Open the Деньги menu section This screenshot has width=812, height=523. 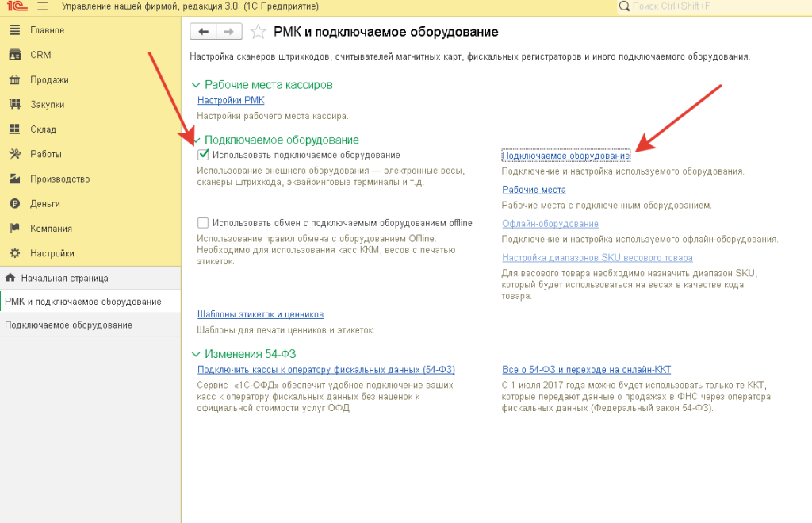(x=90, y=204)
